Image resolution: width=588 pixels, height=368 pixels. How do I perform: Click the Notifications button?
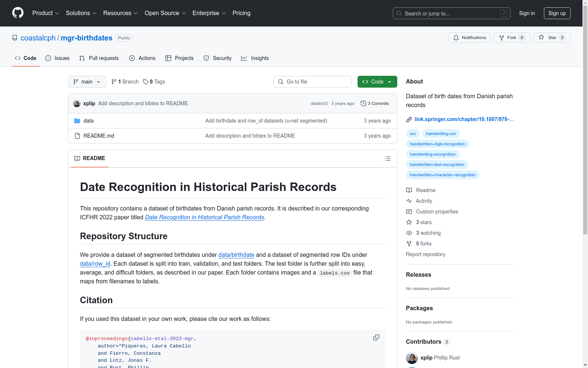click(x=470, y=38)
